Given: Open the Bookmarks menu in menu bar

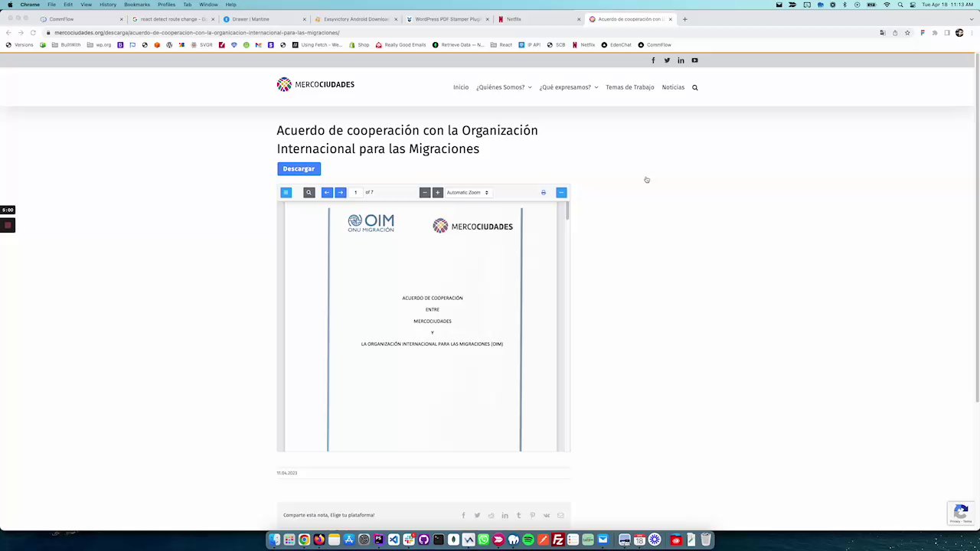Looking at the screenshot, I should pyautogui.click(x=137, y=5).
